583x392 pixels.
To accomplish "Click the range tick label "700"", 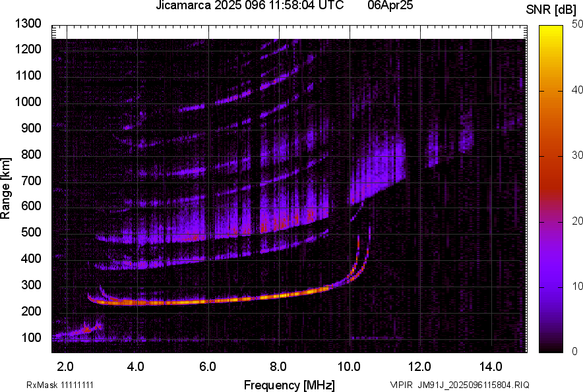I will coord(31,181).
